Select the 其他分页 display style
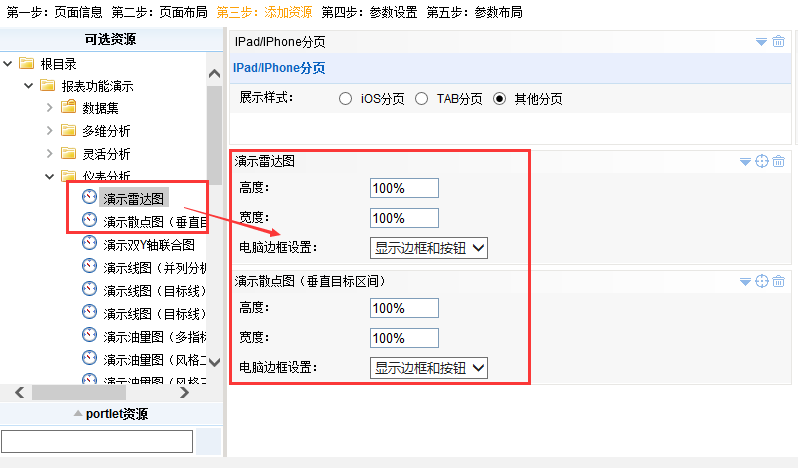Image resolution: width=798 pixels, height=468 pixels. point(500,99)
